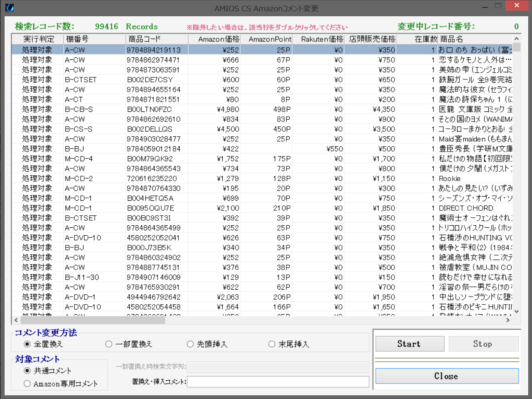The height and width of the screenshot is (399, 532).
Task: Click the AMIOS app icon in title bar
Action: [x=10, y=8]
